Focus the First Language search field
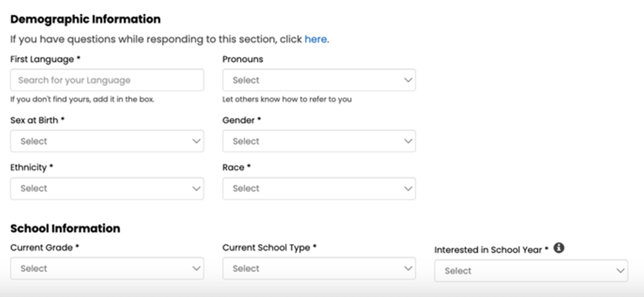The height and width of the screenshot is (297, 644). (107, 80)
